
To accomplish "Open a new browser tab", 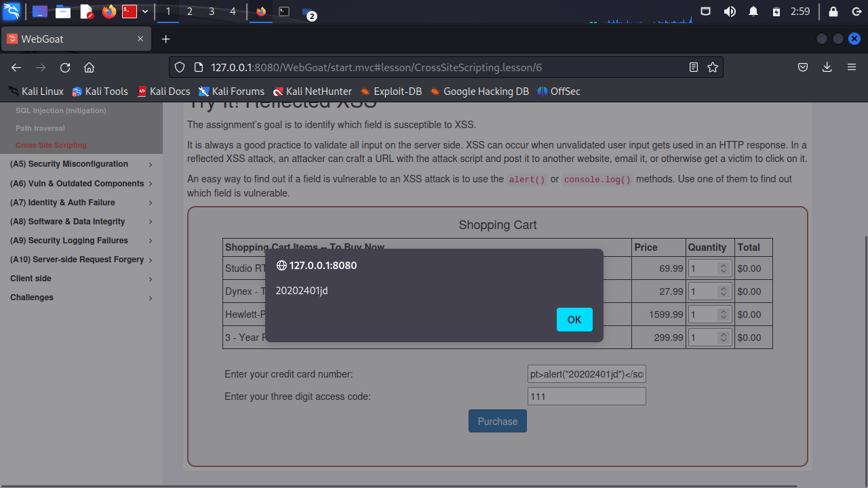I will [x=165, y=39].
